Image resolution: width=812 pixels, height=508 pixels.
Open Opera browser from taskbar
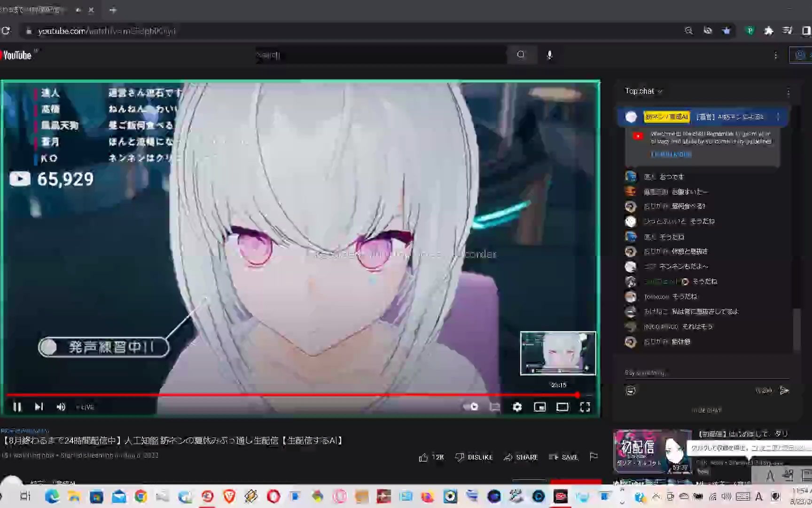[x=273, y=496]
